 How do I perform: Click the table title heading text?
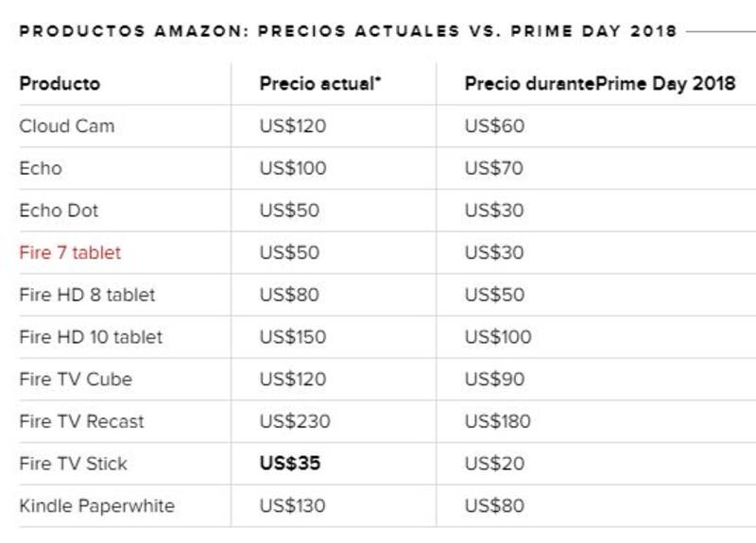point(348,31)
